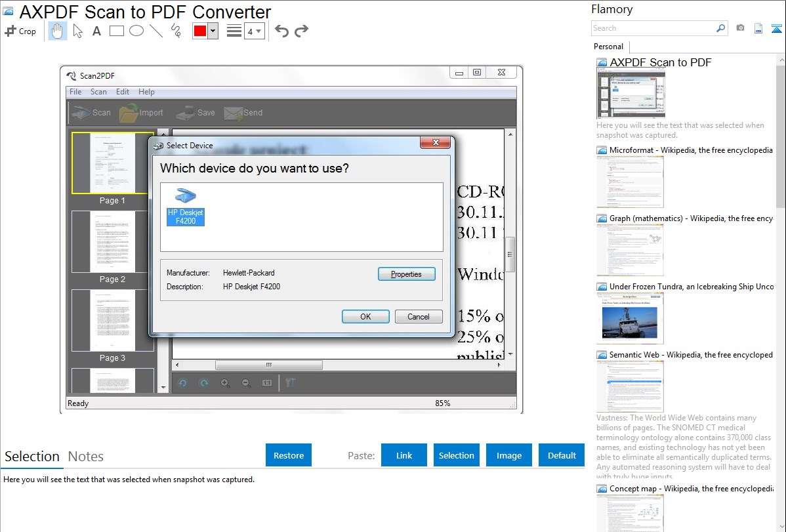Click the thumbnail panel scroll down arrow
786x532 pixels.
[x=163, y=388]
